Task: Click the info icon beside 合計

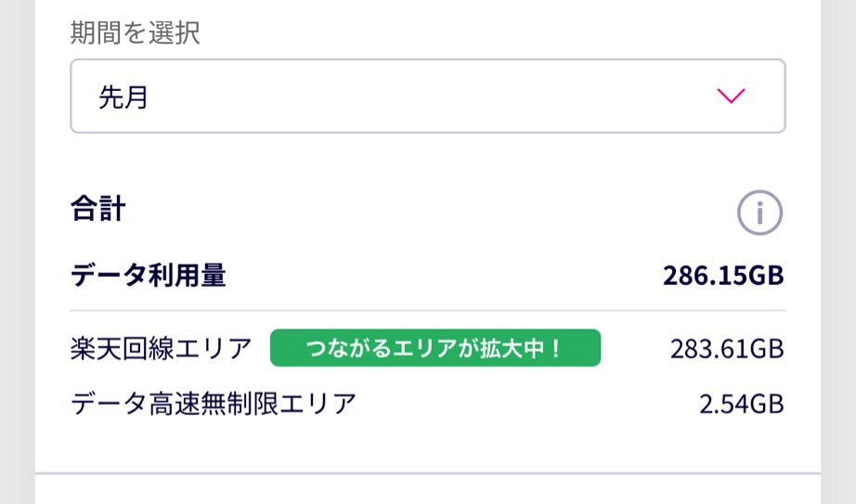Action: click(x=759, y=213)
